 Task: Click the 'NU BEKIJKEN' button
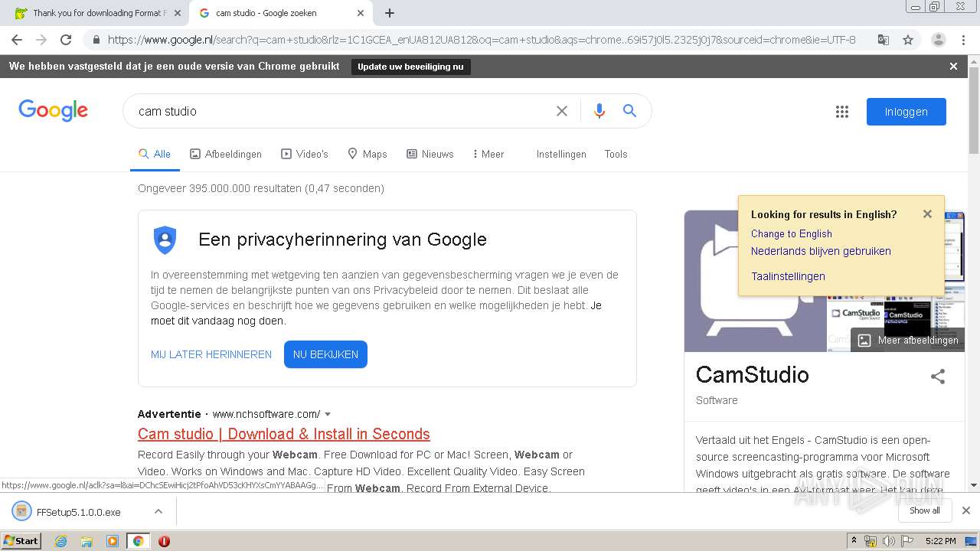pyautogui.click(x=325, y=354)
